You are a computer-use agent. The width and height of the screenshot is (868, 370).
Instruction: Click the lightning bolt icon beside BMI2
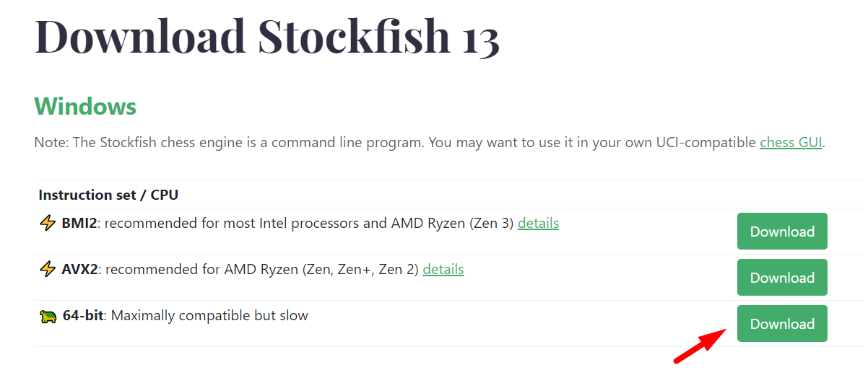(x=48, y=224)
